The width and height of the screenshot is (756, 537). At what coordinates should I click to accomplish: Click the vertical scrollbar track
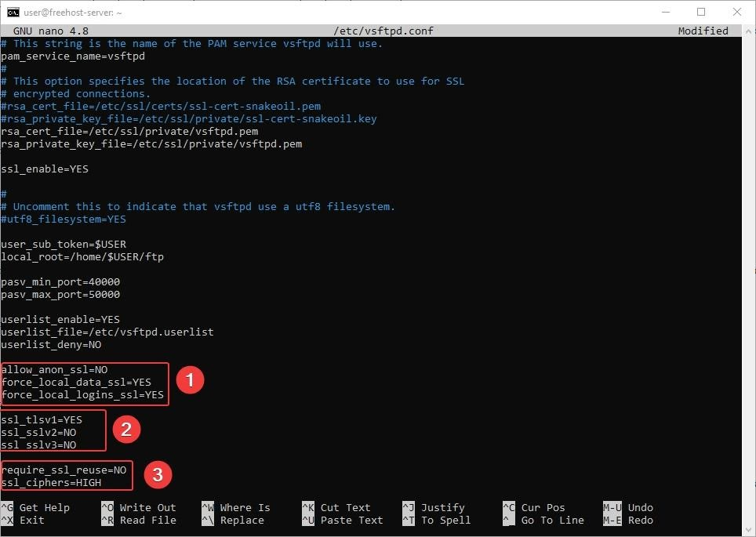[750, 274]
